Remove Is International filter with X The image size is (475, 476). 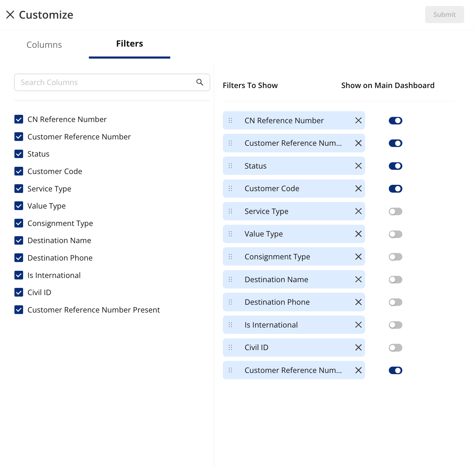(x=358, y=325)
